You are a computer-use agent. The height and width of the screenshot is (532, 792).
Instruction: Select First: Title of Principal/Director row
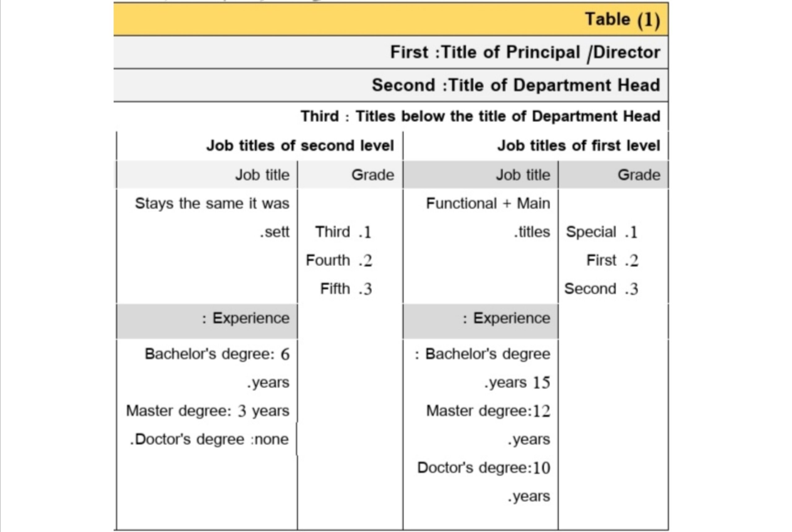(x=391, y=52)
